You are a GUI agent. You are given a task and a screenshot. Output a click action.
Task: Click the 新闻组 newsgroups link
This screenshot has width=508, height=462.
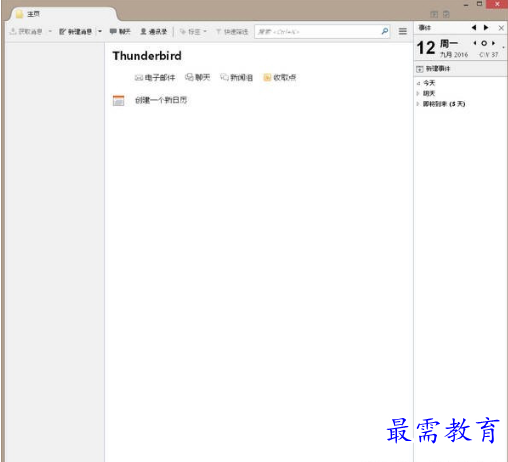pyautogui.click(x=236, y=77)
